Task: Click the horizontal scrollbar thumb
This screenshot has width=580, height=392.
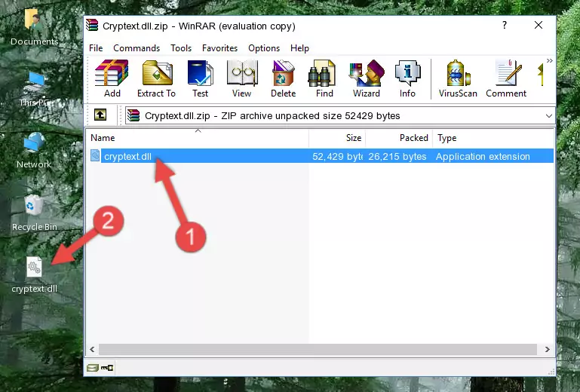Action: 318,349
